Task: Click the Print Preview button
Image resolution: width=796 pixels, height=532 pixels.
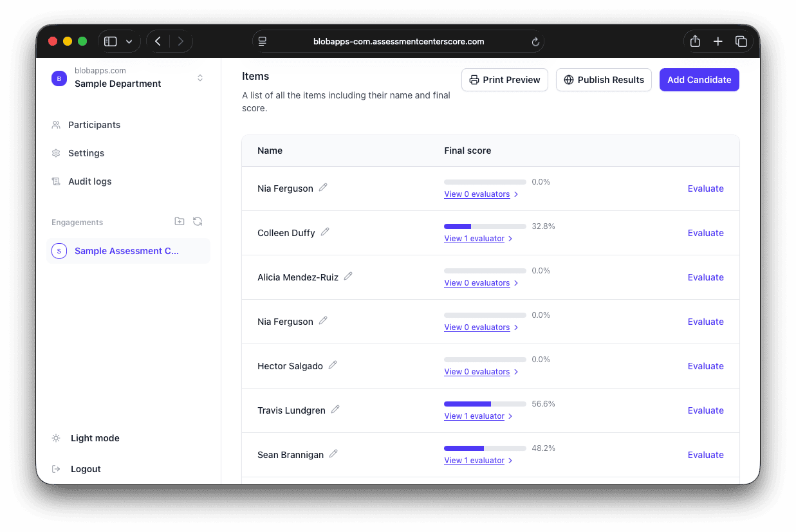Action: tap(504, 80)
